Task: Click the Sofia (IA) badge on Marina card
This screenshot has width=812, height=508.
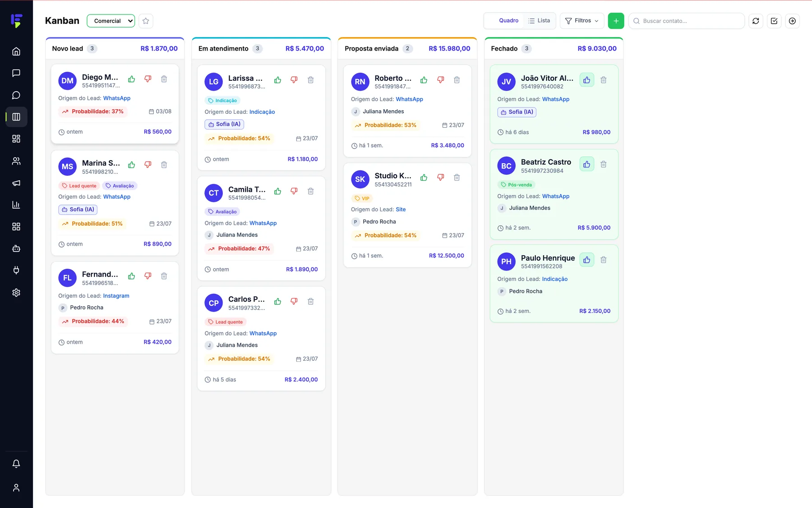Action: point(78,210)
